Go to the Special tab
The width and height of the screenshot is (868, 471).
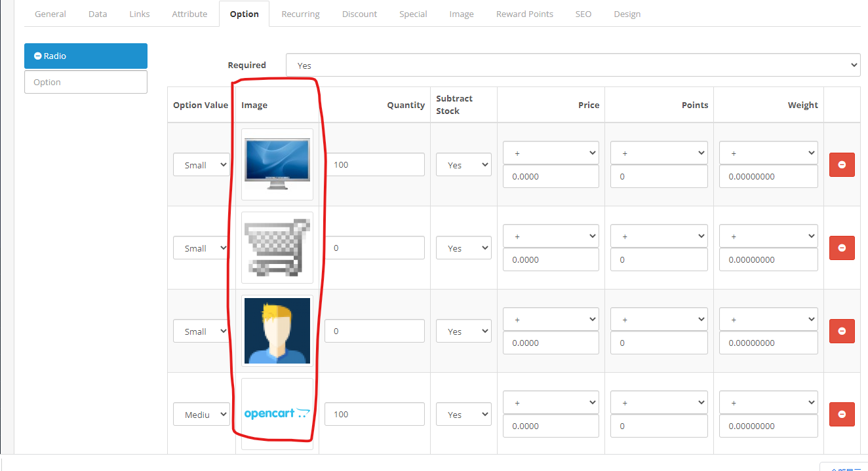[413, 14]
